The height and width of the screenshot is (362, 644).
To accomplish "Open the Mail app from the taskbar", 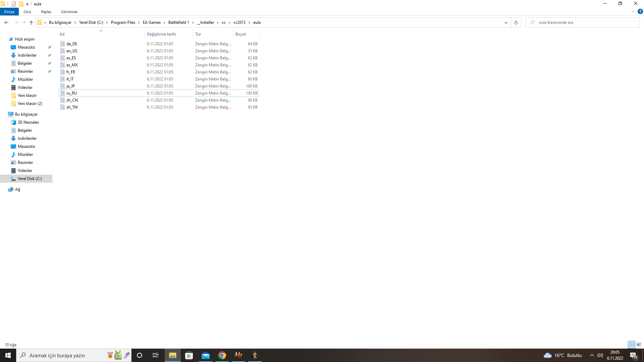I will 206,355.
